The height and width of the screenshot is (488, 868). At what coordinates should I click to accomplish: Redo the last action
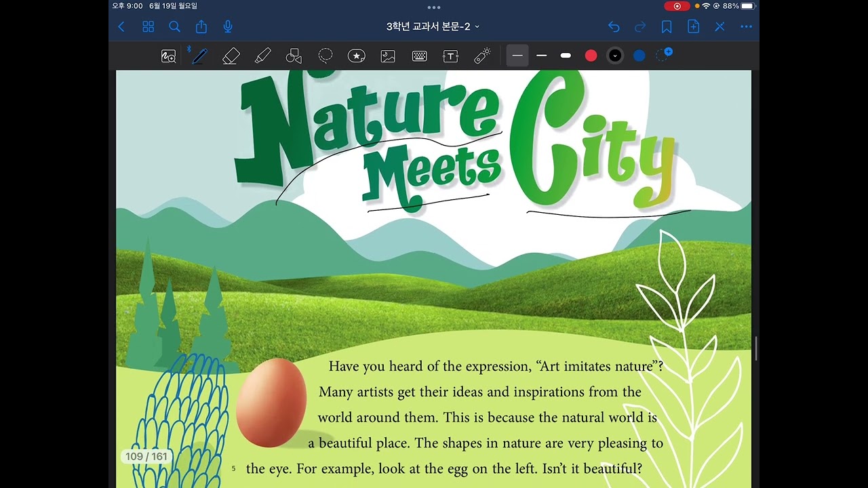[640, 26]
